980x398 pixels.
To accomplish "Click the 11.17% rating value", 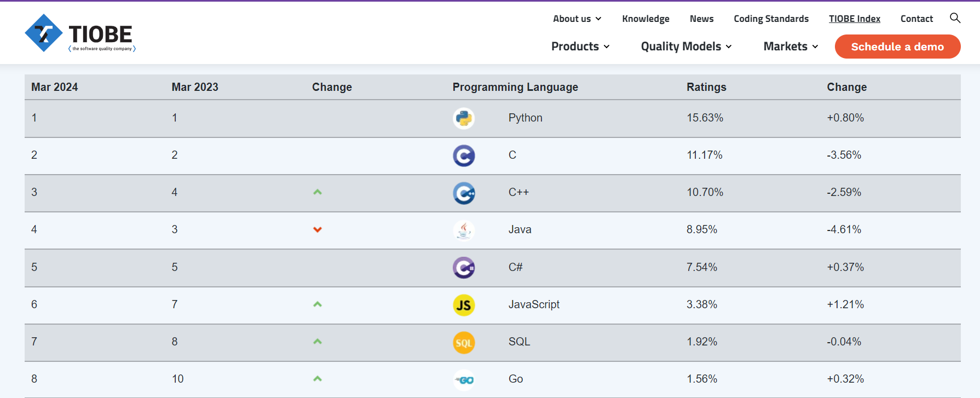I will (705, 155).
